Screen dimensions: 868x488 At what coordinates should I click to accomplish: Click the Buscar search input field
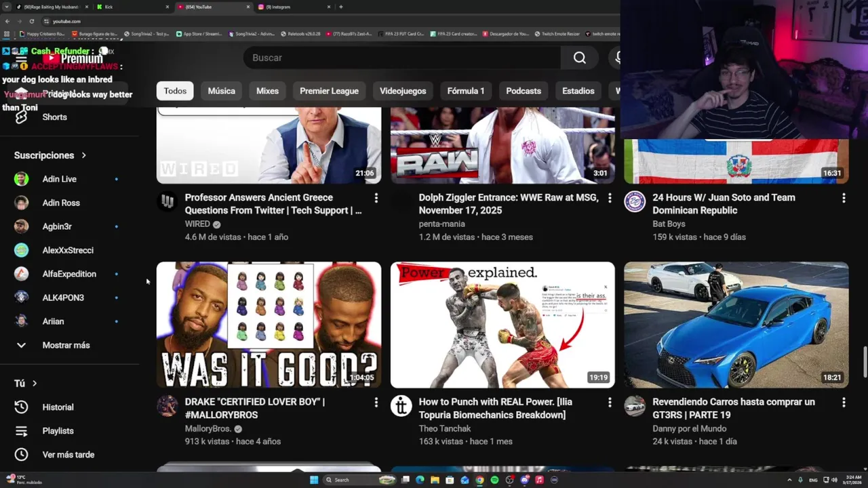(402, 58)
